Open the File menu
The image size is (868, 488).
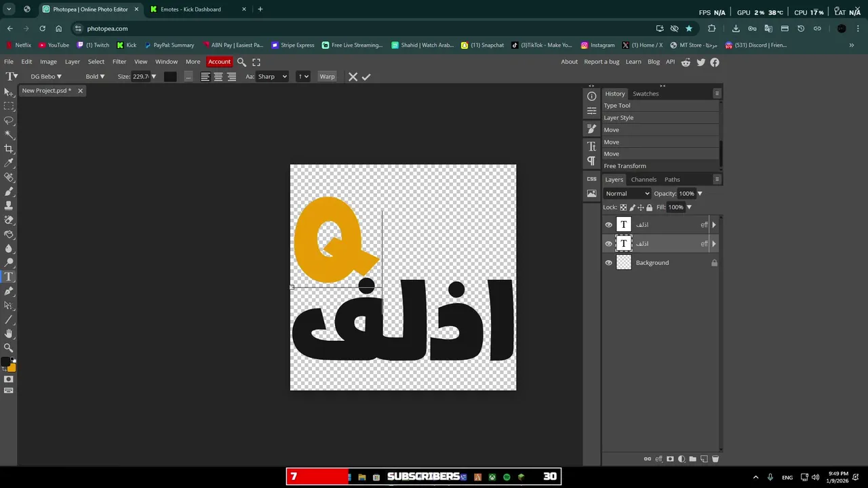[x=9, y=62]
